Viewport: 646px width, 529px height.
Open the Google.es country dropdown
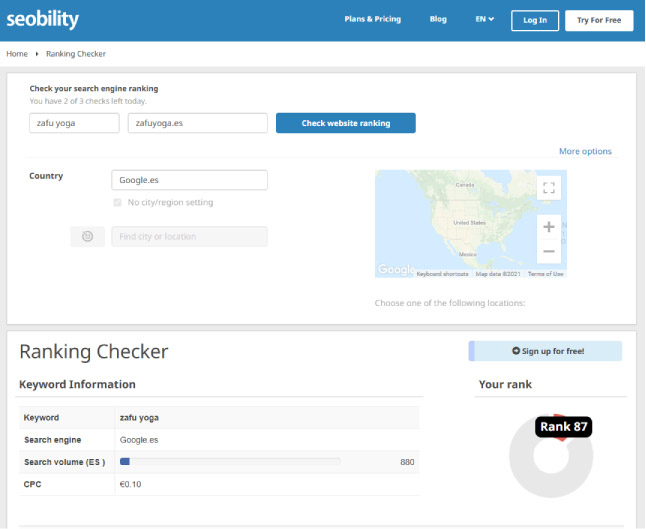(x=190, y=180)
